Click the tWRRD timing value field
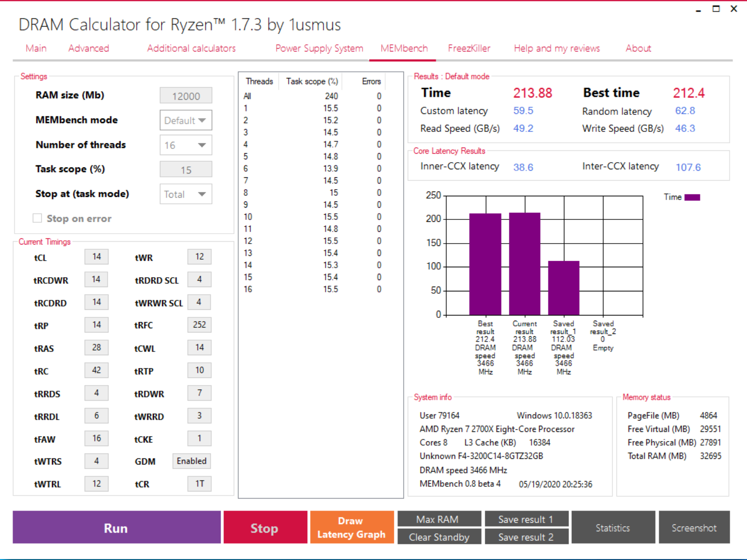 point(199,416)
